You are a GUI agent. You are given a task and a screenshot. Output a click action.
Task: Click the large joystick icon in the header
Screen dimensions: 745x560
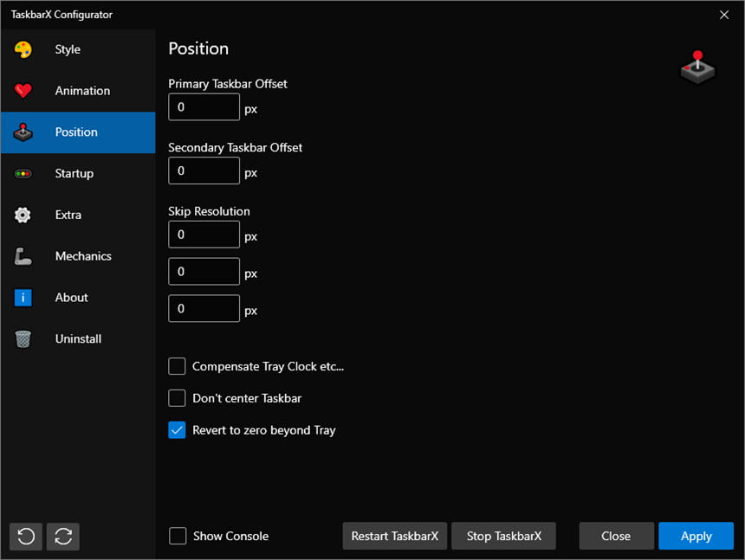[x=697, y=67]
